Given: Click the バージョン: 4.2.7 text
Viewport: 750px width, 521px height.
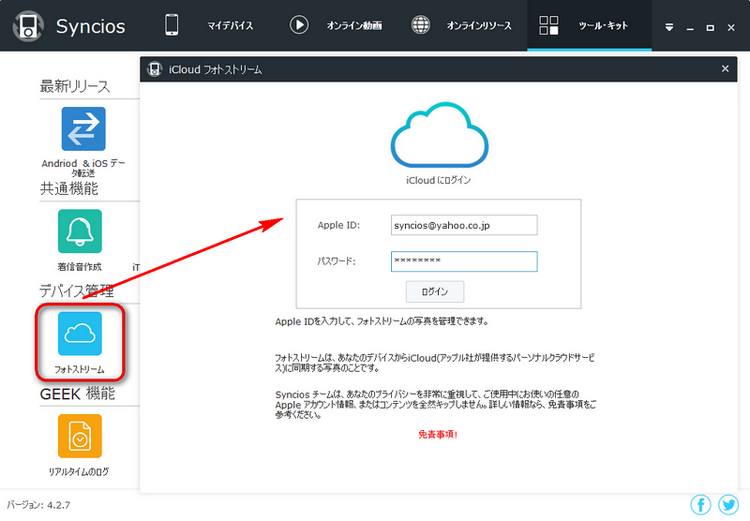Looking at the screenshot, I should click(38, 505).
